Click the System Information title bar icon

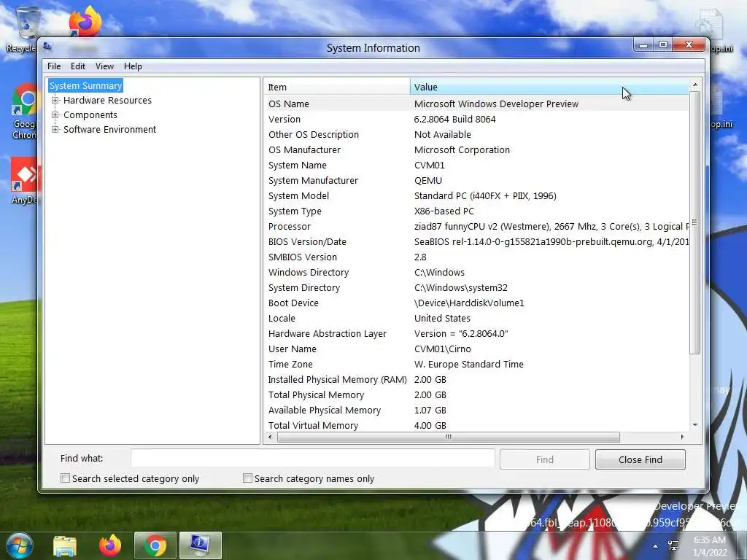point(47,47)
